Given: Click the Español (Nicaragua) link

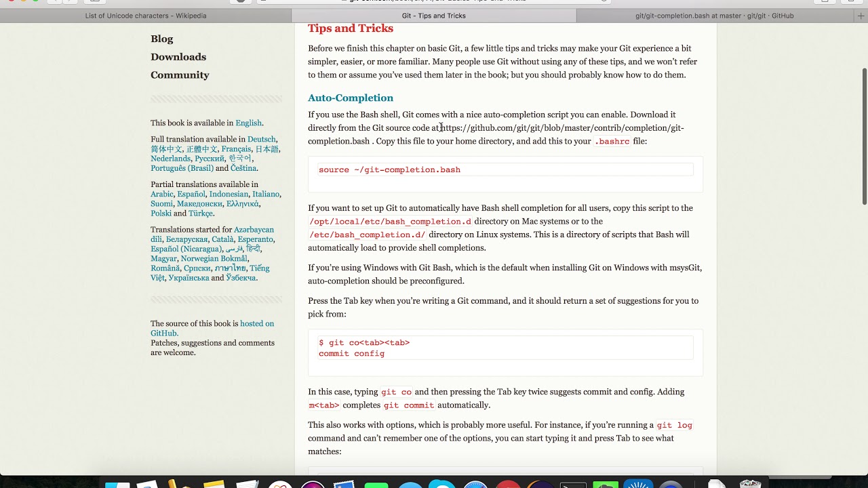Looking at the screenshot, I should pos(186,249).
